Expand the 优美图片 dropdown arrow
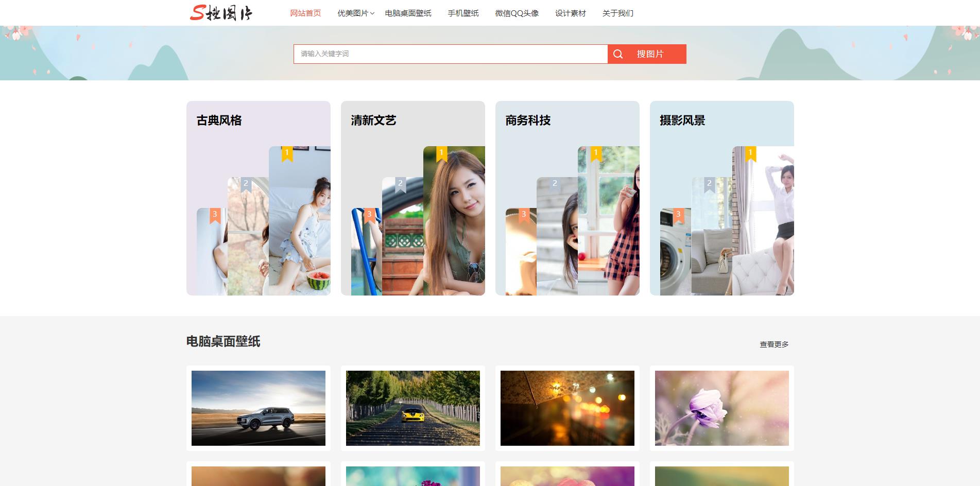 [372, 13]
